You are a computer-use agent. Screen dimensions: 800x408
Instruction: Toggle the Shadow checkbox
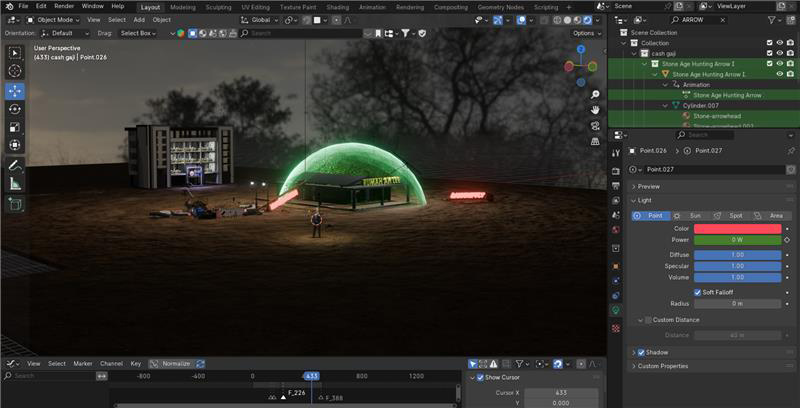pyautogui.click(x=641, y=352)
